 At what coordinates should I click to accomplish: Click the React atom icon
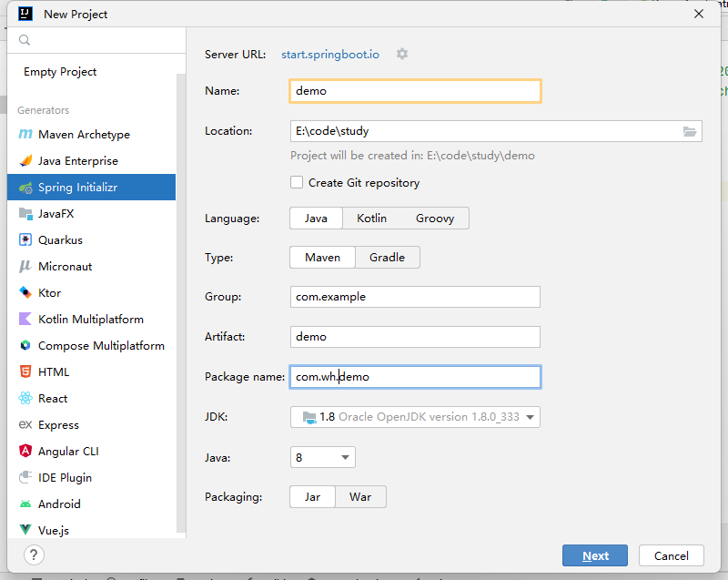[x=25, y=399]
